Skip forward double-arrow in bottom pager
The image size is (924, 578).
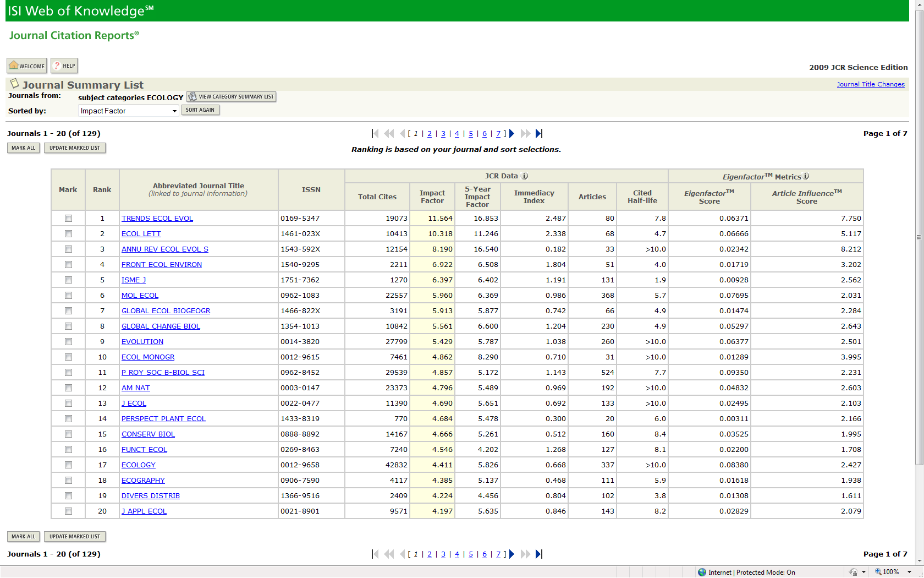click(x=525, y=554)
